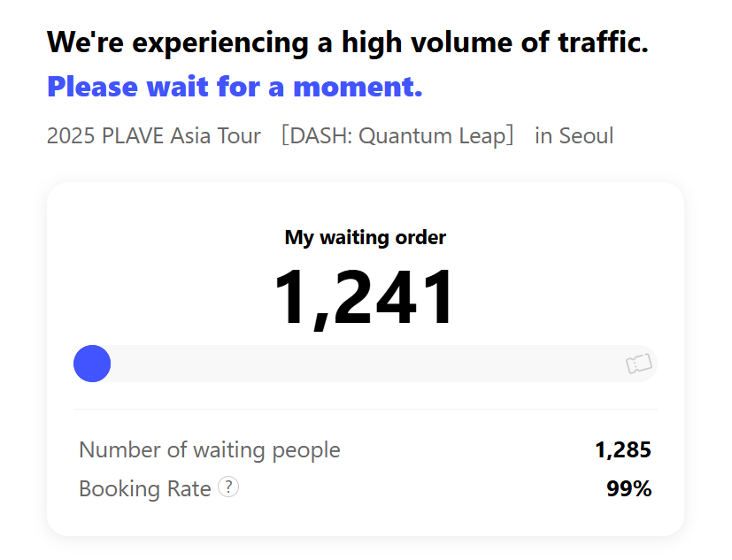Click the "My waiting order" label
The width and height of the screenshot is (732, 560).
[365, 237]
